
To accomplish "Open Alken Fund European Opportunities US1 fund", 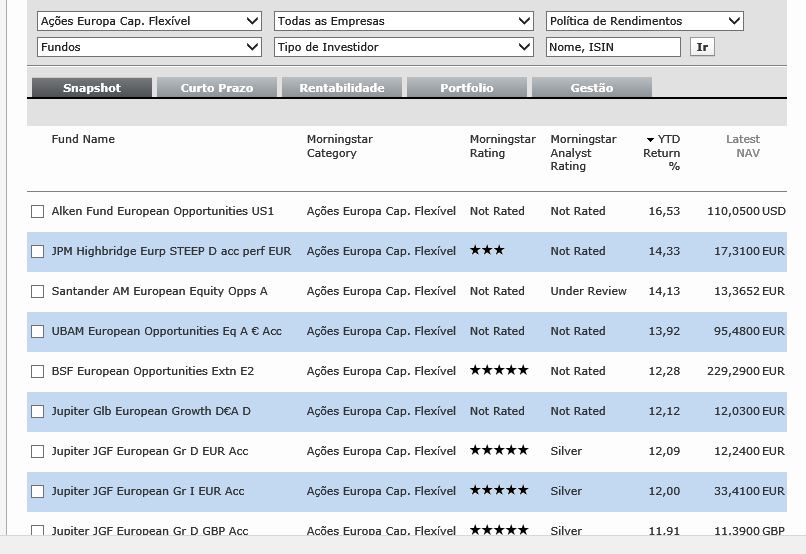I will [162, 211].
